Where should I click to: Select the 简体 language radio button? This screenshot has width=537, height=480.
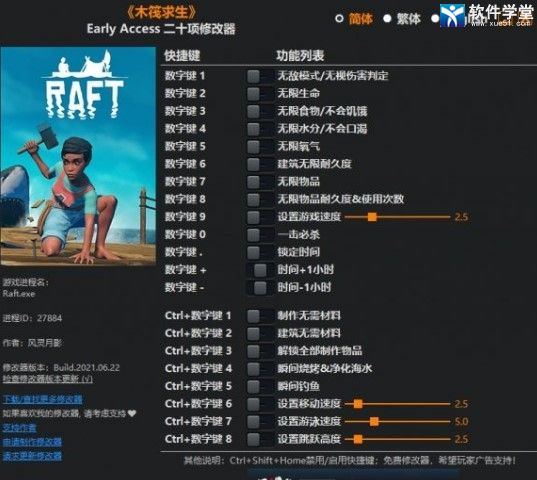(339, 18)
